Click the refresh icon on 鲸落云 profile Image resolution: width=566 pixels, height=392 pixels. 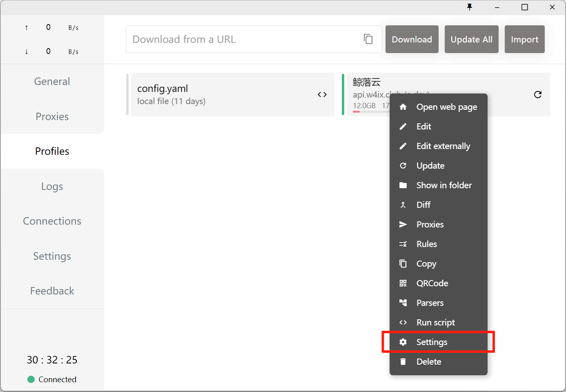(x=537, y=95)
